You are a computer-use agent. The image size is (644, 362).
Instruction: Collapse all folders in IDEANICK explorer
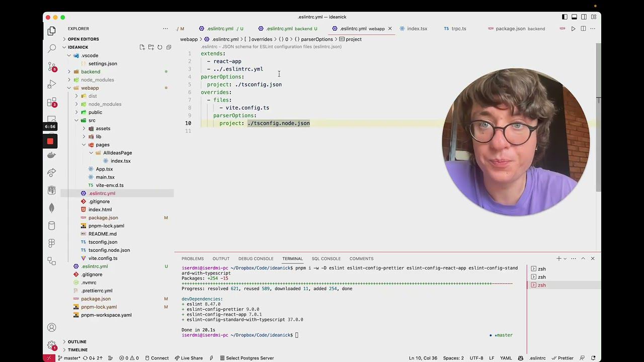pos(169,47)
